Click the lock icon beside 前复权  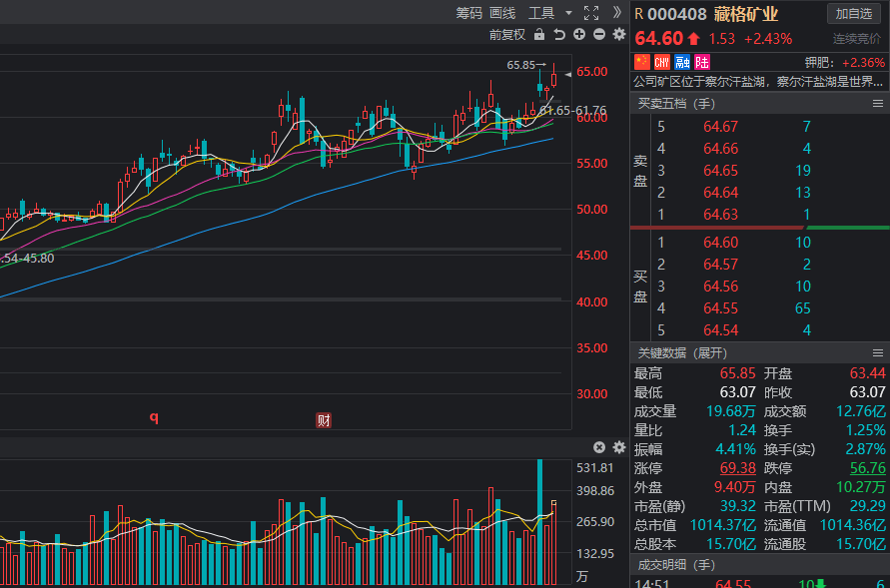[x=539, y=34]
